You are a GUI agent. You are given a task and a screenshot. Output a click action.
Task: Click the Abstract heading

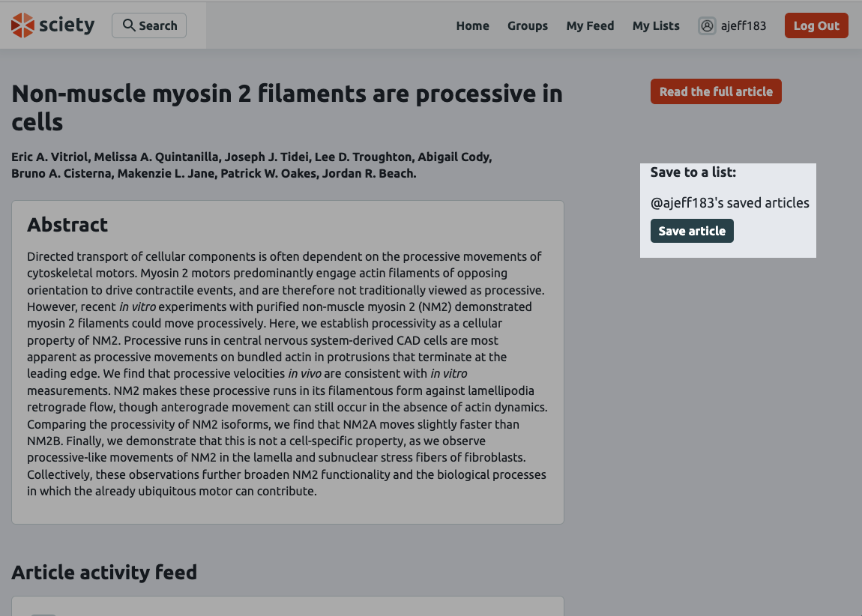point(67,225)
